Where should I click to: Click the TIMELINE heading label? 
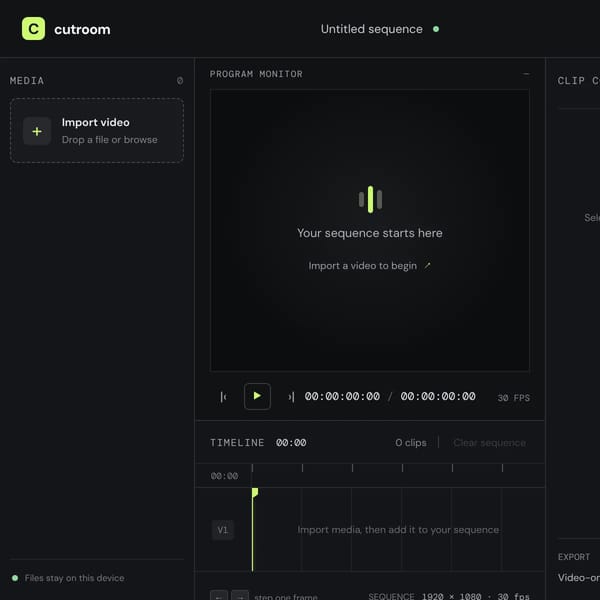[x=237, y=443]
